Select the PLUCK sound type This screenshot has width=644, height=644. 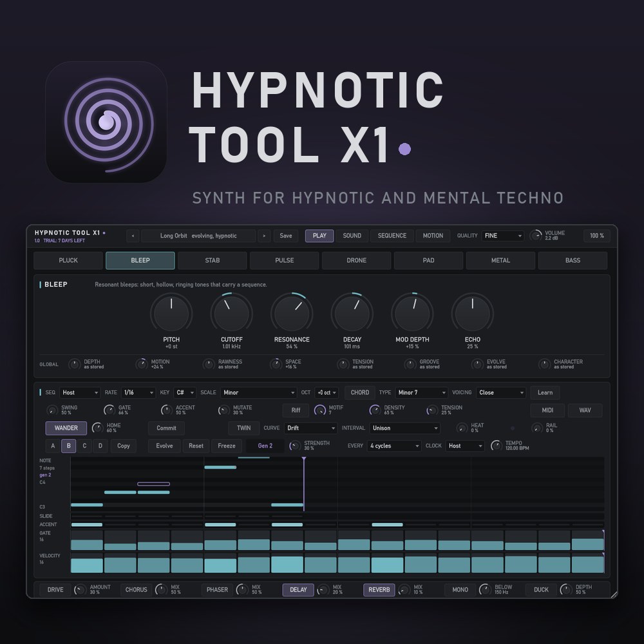(x=68, y=260)
